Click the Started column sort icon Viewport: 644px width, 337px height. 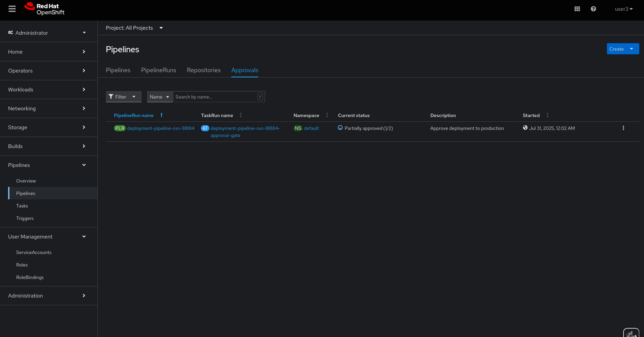point(547,115)
